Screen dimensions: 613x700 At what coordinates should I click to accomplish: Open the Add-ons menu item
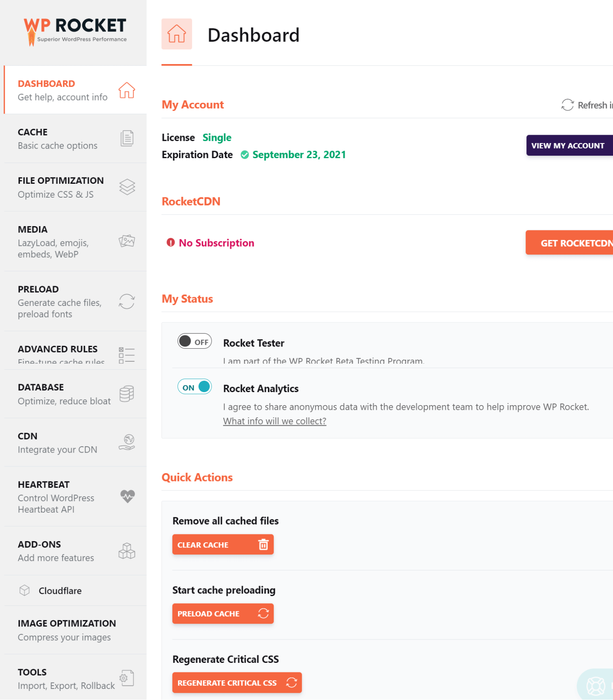pos(75,551)
